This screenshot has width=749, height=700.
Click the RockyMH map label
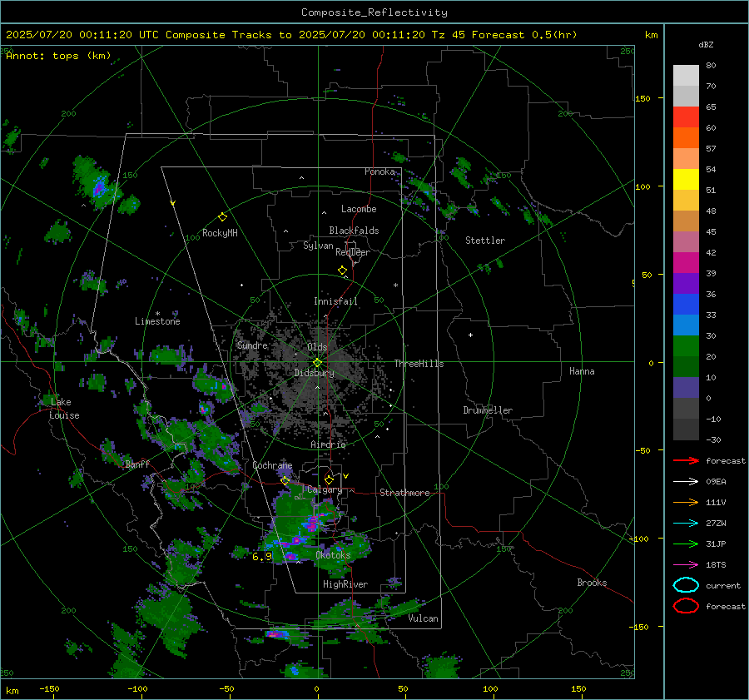click(220, 233)
